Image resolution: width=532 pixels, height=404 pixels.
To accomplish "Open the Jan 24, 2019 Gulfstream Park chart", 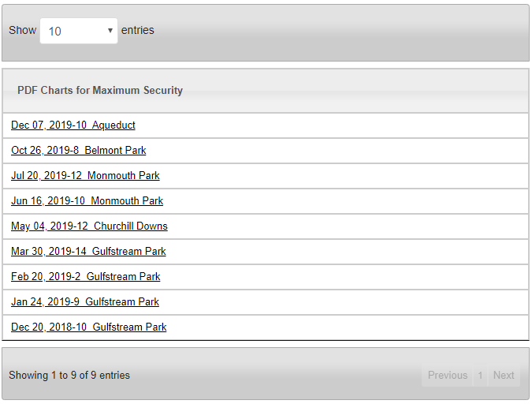I will (x=85, y=302).
